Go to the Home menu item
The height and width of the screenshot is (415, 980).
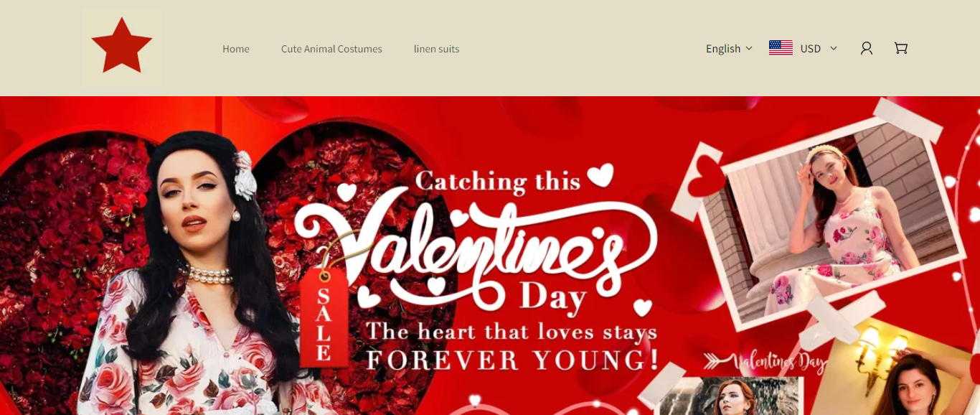[x=236, y=49]
